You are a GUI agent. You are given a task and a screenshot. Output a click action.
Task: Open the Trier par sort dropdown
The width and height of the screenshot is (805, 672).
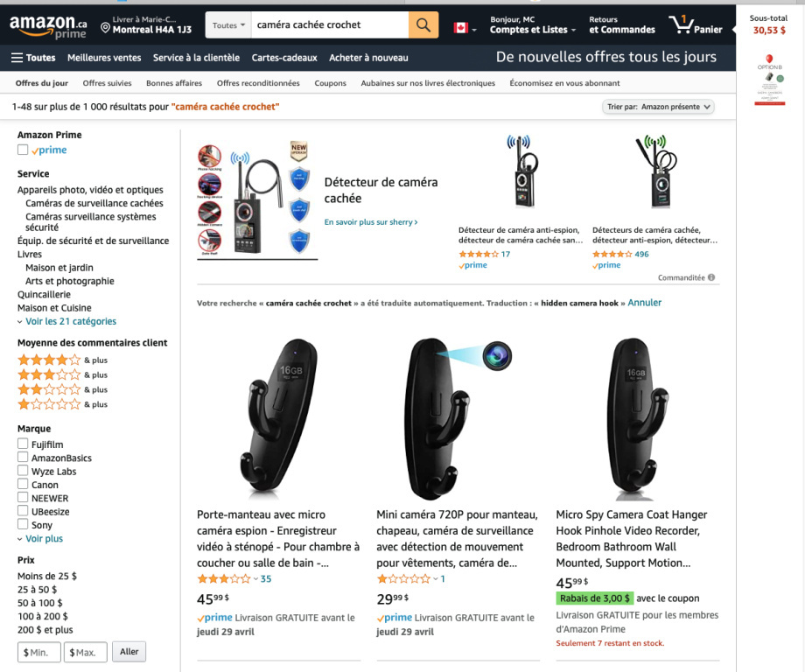659,107
